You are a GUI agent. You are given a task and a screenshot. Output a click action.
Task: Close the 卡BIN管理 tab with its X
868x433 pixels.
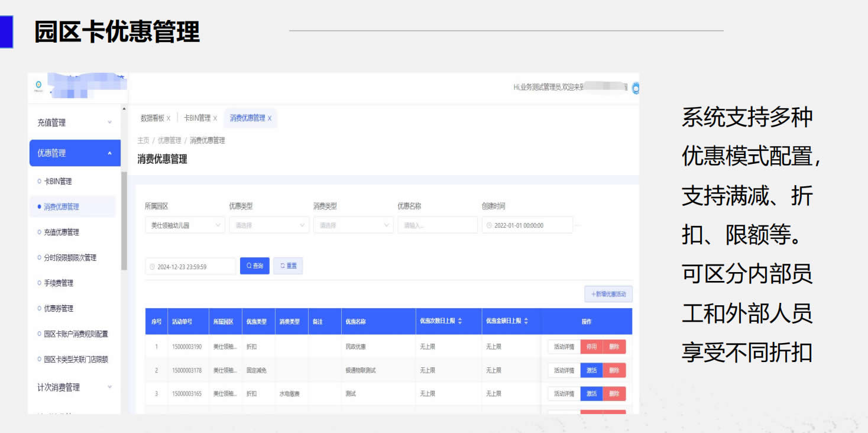(x=215, y=118)
